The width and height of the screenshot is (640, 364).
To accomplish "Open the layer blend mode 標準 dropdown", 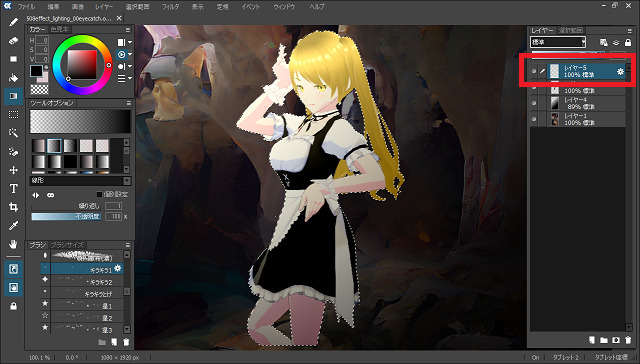I will click(558, 42).
